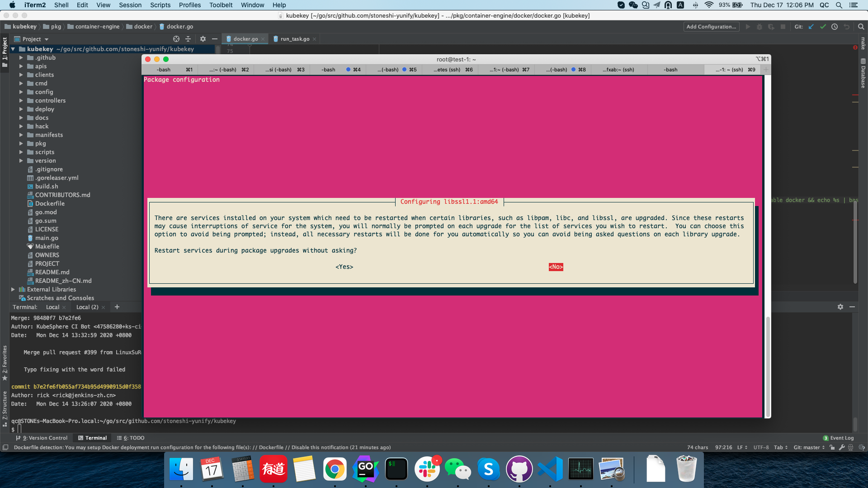Screen dimensions: 868x488
Task: Switch to the Local (2) terminal tab
Action: (87, 307)
